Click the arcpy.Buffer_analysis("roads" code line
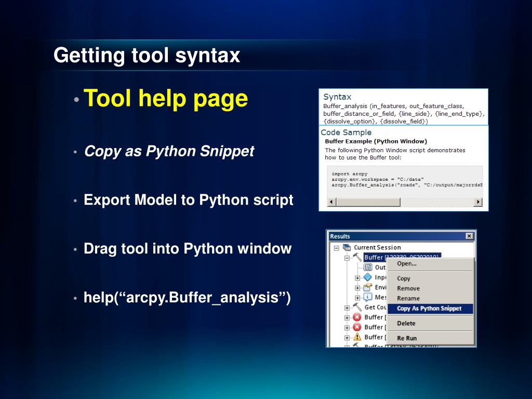 (x=407, y=185)
